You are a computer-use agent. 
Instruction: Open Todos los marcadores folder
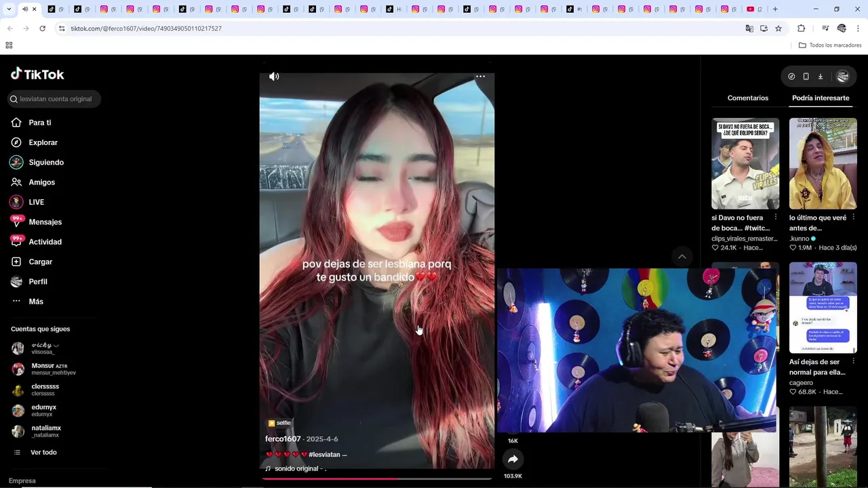tap(830, 45)
